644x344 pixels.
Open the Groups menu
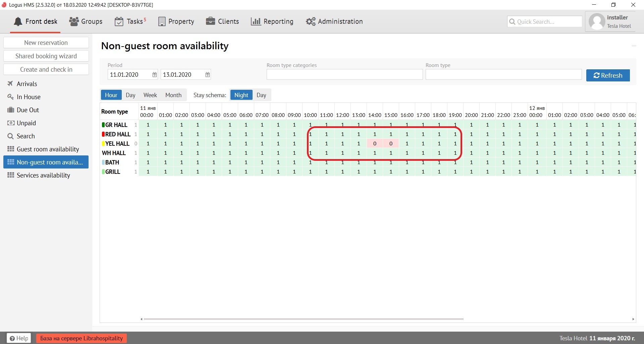coord(86,21)
